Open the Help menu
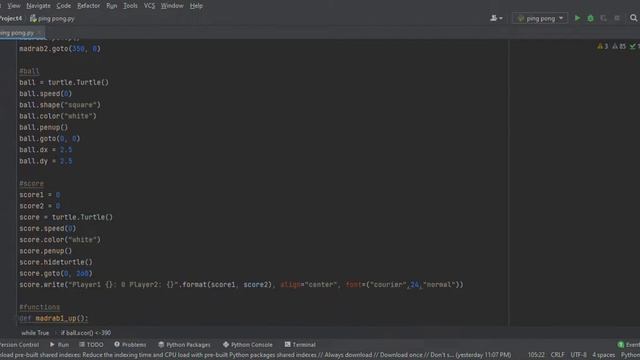The width and height of the screenshot is (640, 360). (196, 6)
